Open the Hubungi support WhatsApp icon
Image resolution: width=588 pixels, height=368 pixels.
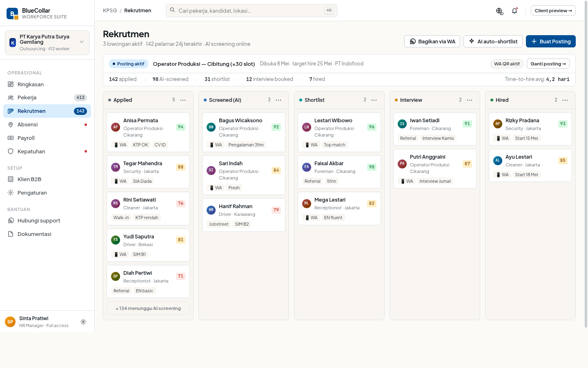click(x=11, y=220)
